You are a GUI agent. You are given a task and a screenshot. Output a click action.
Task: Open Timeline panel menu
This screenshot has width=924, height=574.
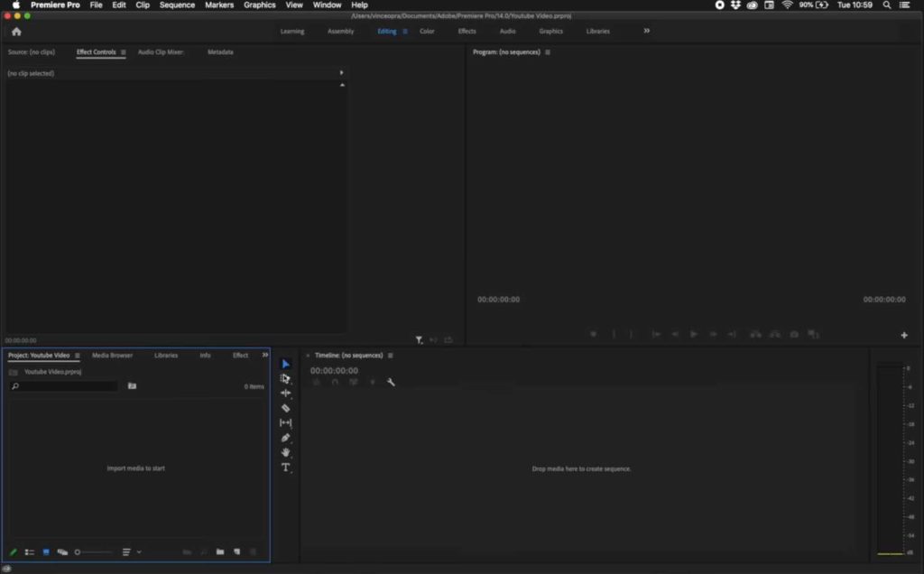pos(390,356)
